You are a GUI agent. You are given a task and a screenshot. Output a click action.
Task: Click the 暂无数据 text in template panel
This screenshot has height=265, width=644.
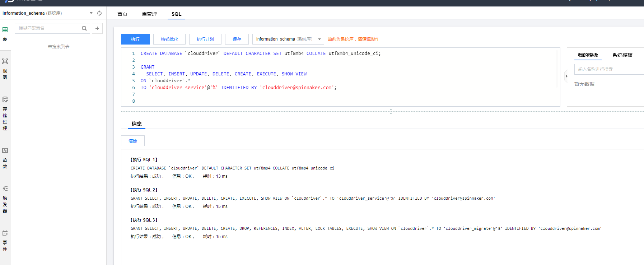pos(584,84)
